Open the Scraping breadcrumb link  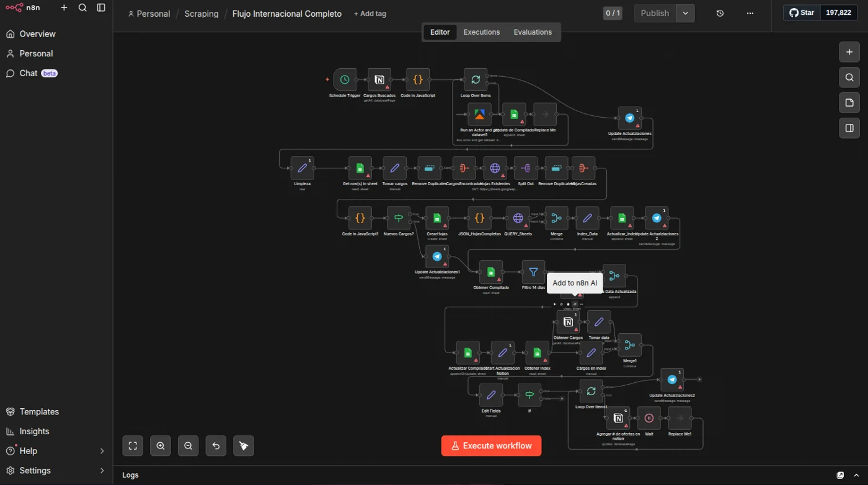[x=201, y=14]
